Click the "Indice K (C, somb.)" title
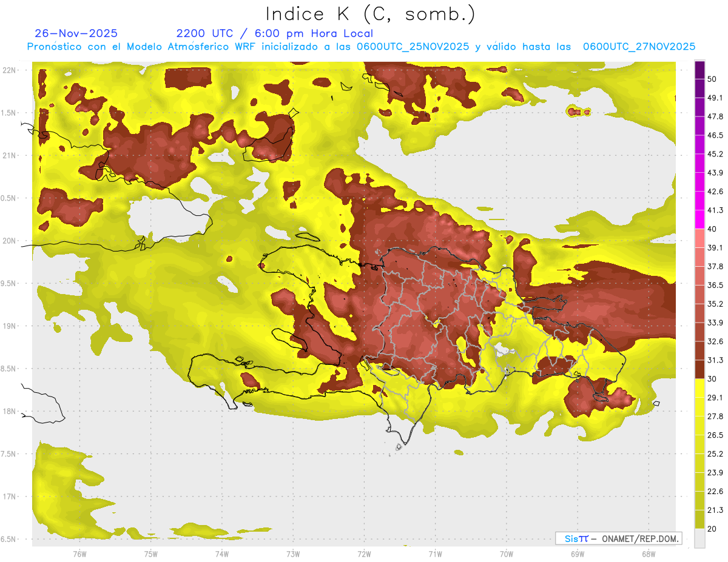Screen dimensions: 728x562 (x=371, y=14)
